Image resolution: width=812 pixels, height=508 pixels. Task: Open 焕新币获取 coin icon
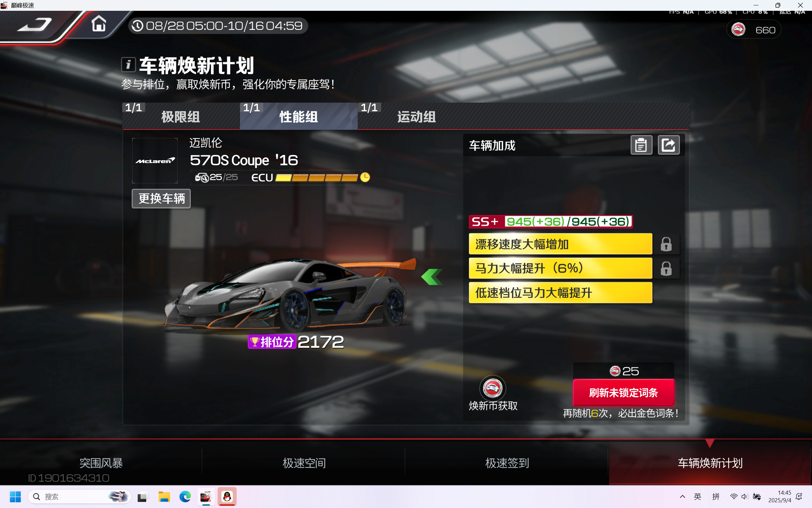pyautogui.click(x=493, y=388)
